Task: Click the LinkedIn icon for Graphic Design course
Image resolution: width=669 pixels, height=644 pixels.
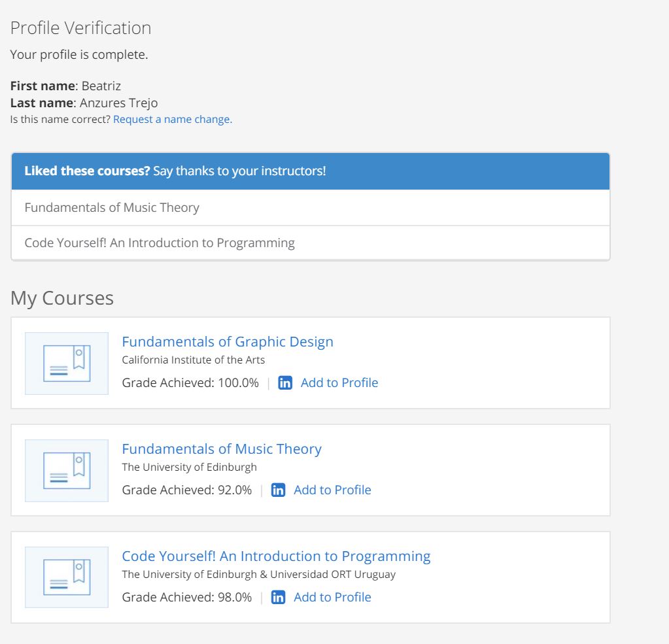Action: pyautogui.click(x=285, y=383)
